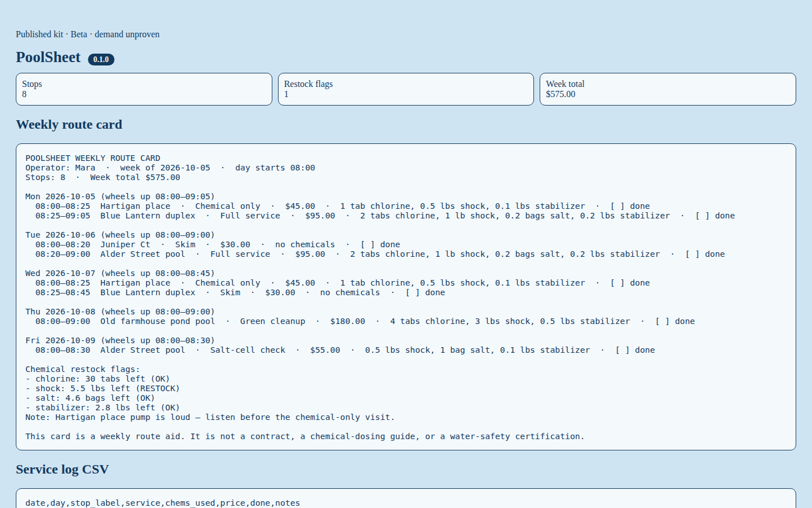812x508 pixels.
Task: Click the Wed 08:25–08:45 Blue Lantern Skim row
Action: pos(240,292)
